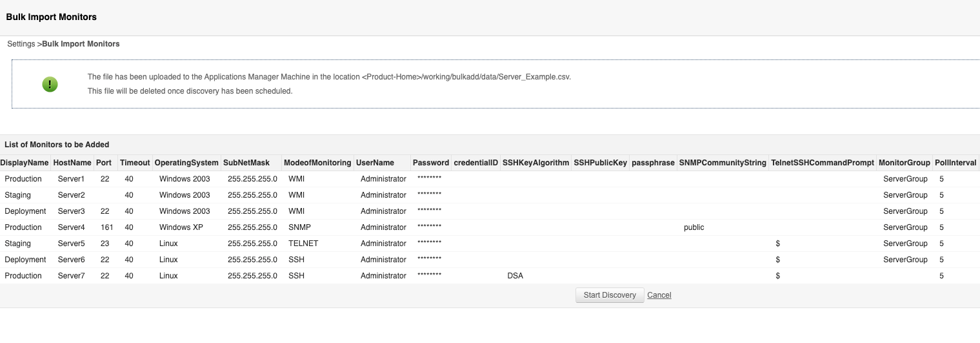The height and width of the screenshot is (343, 980).
Task: Select the SubNetMask column header
Action: [246, 163]
